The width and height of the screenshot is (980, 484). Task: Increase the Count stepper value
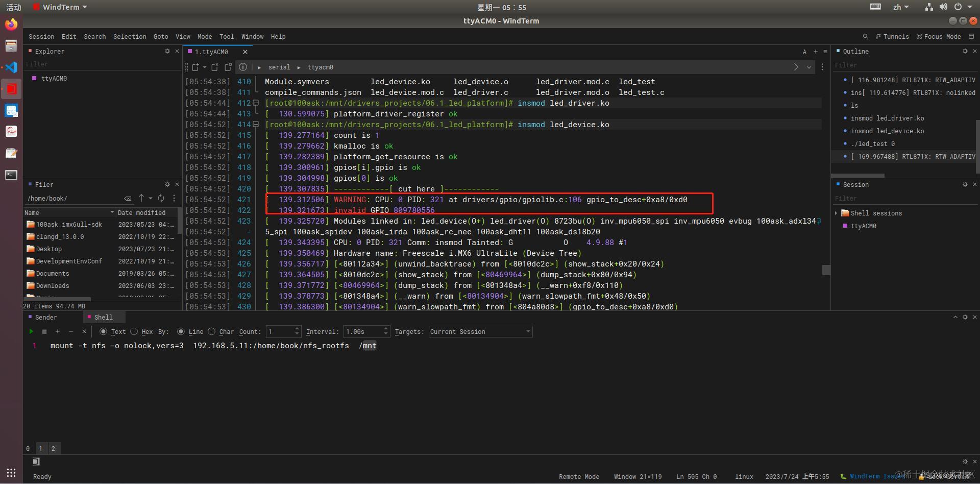click(x=297, y=329)
